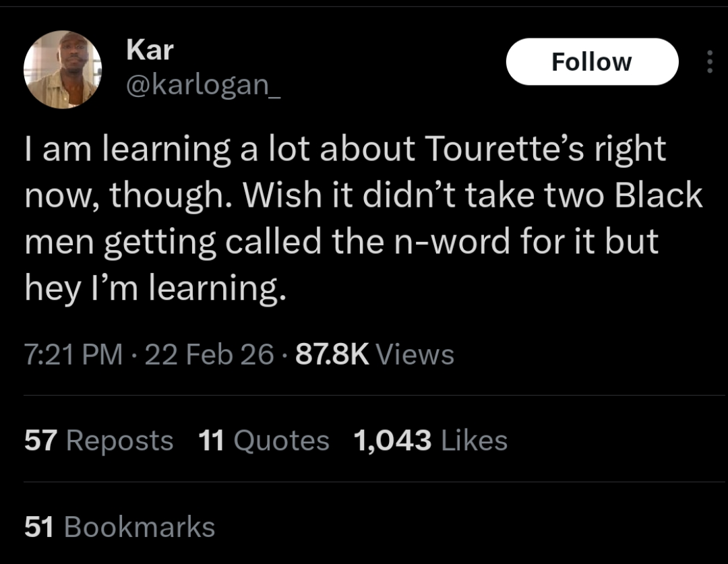The height and width of the screenshot is (564, 728).
Task: Open the 11 Quotes list
Action: point(264,441)
